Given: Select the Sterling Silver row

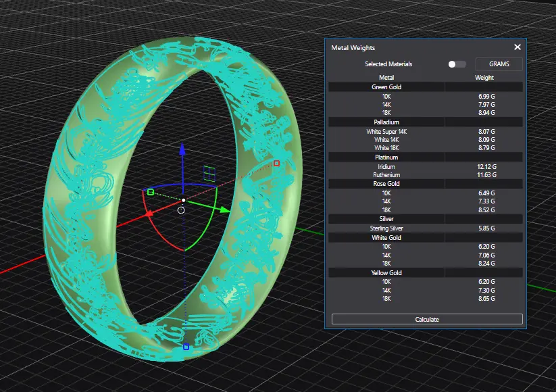Looking at the screenshot, I should [x=386, y=228].
